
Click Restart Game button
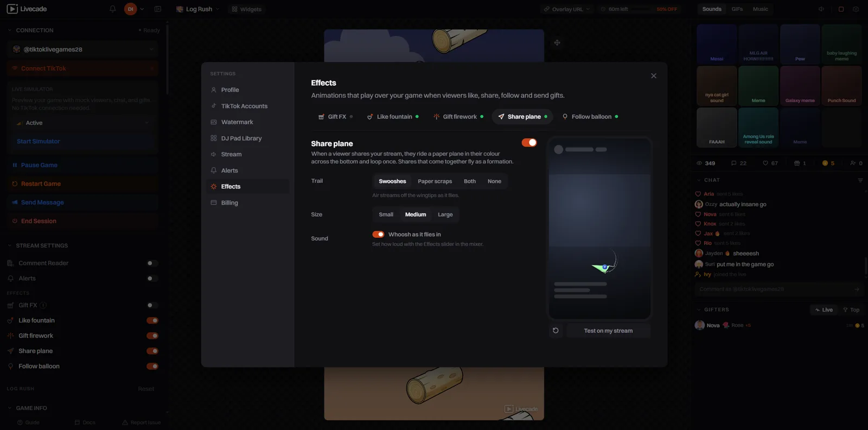coord(83,184)
